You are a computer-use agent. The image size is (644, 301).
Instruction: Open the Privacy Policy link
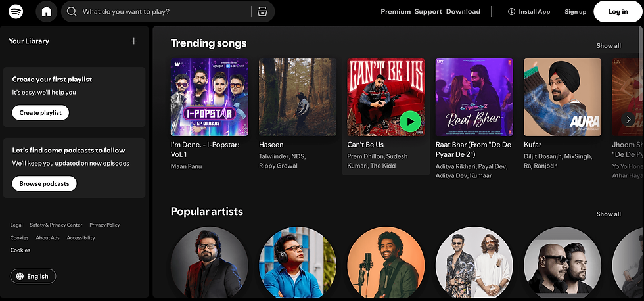104,225
